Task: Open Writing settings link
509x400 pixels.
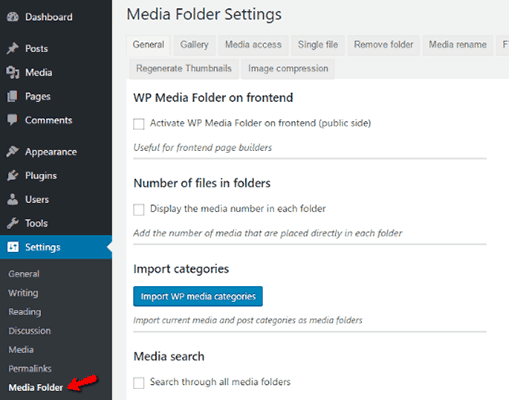Action: tap(23, 293)
